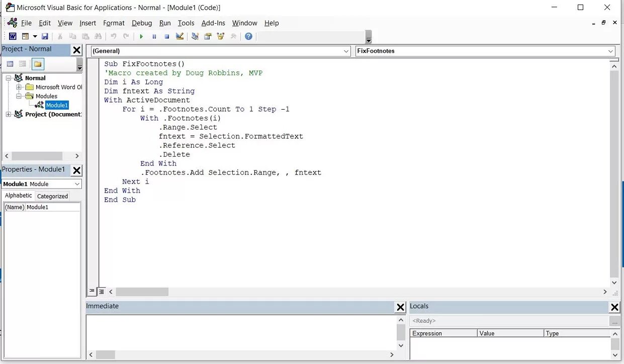Open the Window menu
624x364 pixels.
244,23
